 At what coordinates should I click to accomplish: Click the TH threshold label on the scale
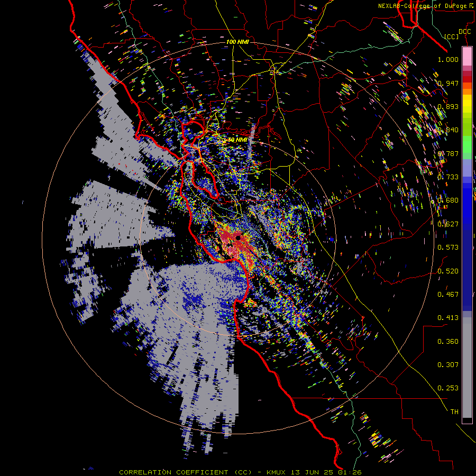(454, 411)
